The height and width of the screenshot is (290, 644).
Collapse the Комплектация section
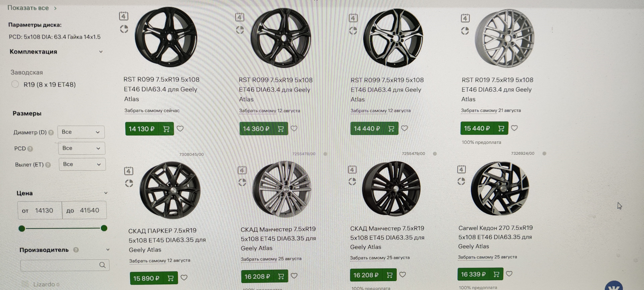coord(101,52)
